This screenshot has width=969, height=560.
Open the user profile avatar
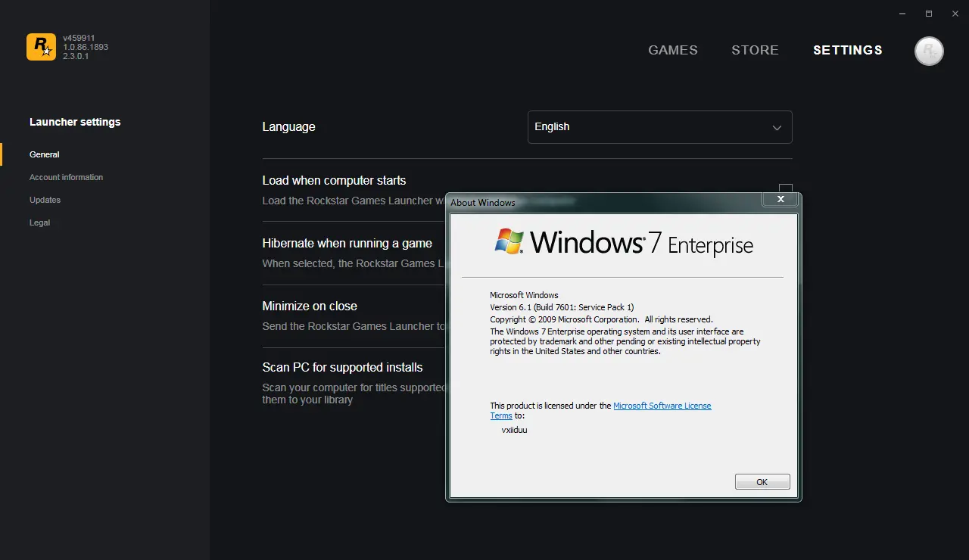coord(929,51)
